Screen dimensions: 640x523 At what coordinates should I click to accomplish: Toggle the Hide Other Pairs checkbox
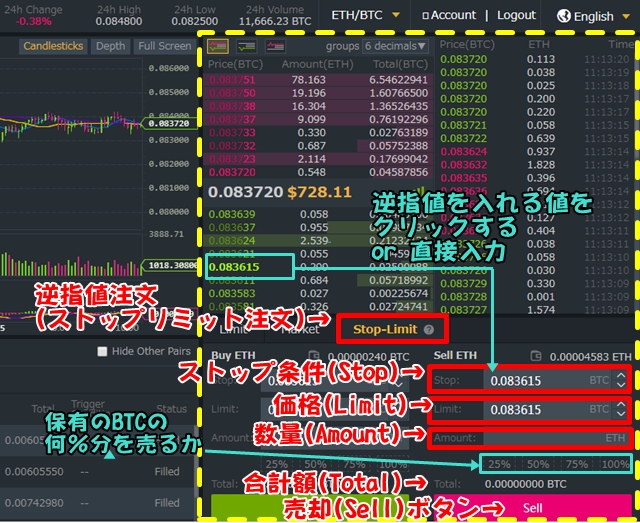(x=102, y=352)
